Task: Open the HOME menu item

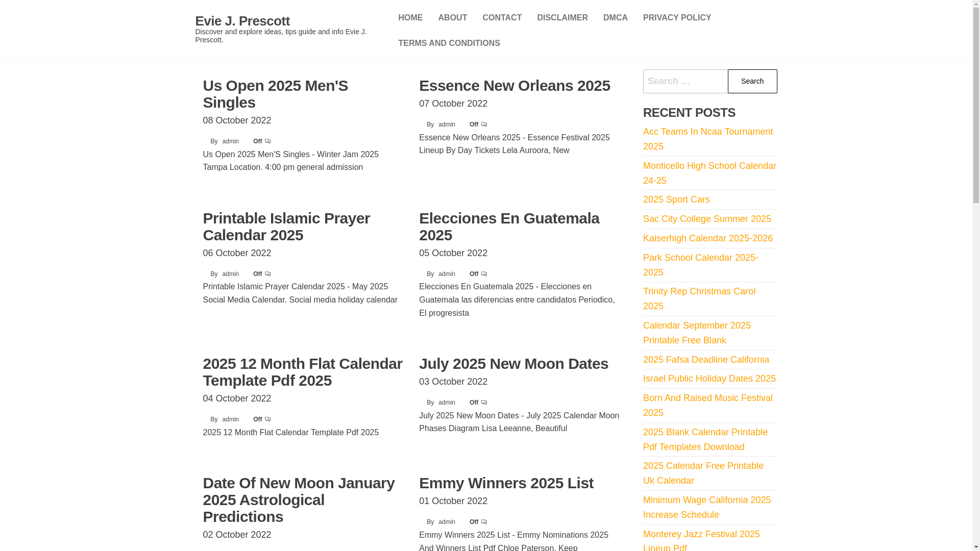Action: coord(410,18)
